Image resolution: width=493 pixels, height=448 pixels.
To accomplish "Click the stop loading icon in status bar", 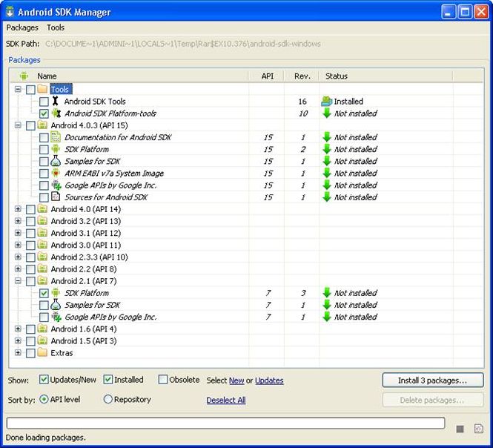I will coord(460,429).
